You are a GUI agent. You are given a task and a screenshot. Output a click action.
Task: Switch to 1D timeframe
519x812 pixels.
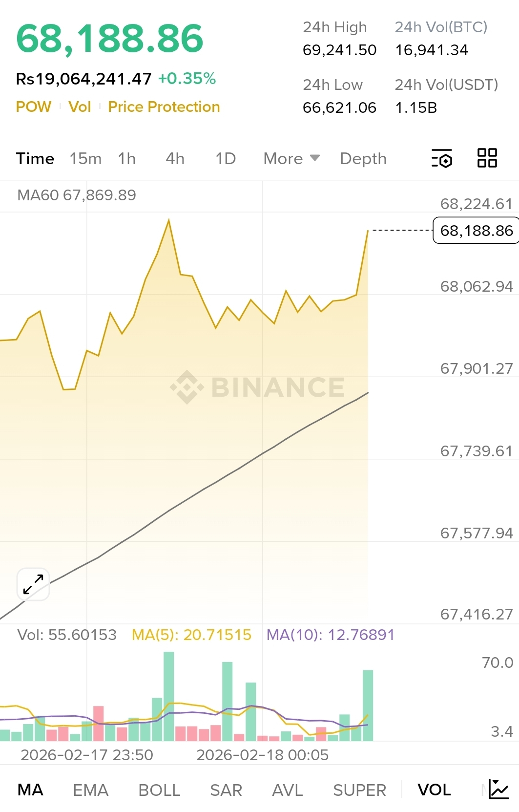point(226,159)
